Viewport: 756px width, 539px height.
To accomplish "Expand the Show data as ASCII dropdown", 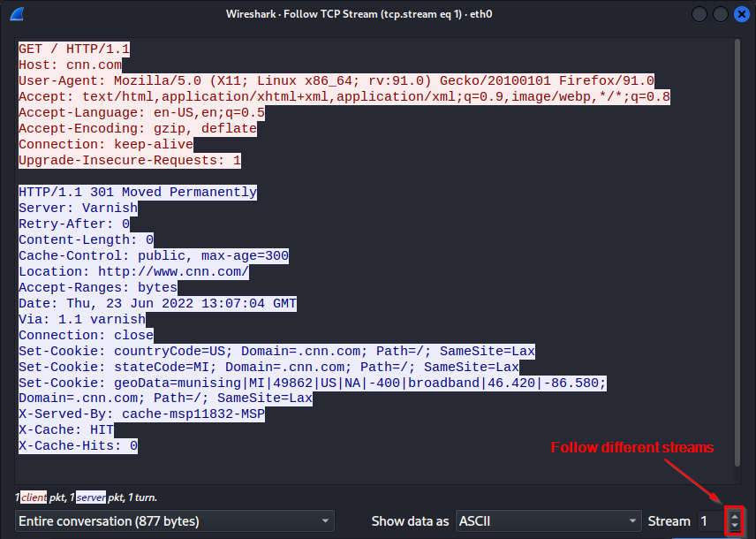I will [548, 521].
